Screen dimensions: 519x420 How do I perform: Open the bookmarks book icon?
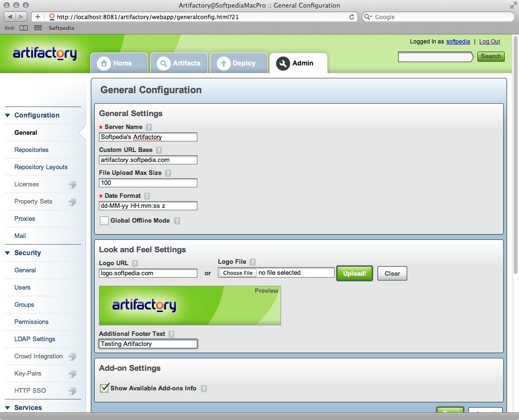(x=23, y=28)
